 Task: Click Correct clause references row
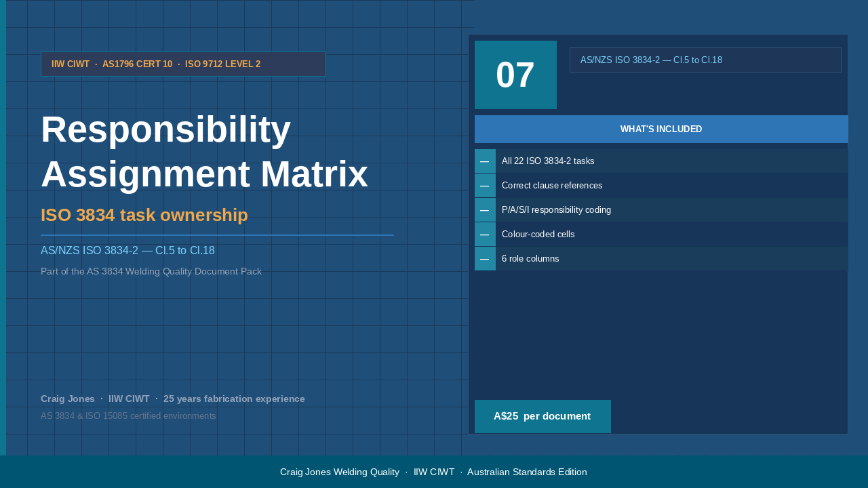pos(661,186)
